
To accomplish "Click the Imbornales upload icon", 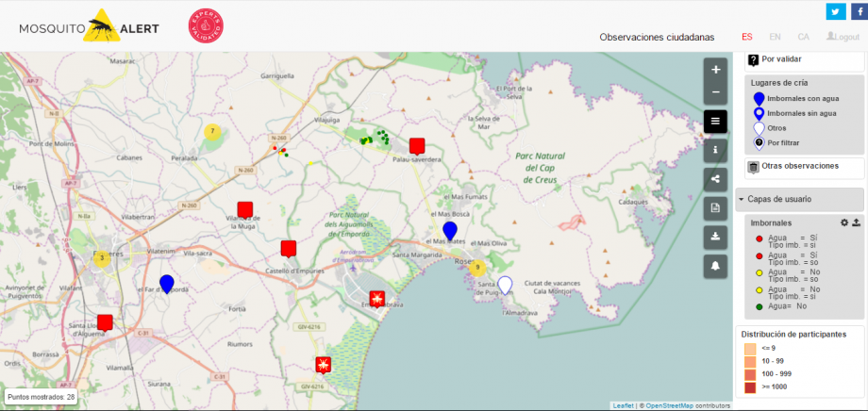I will pos(856,222).
